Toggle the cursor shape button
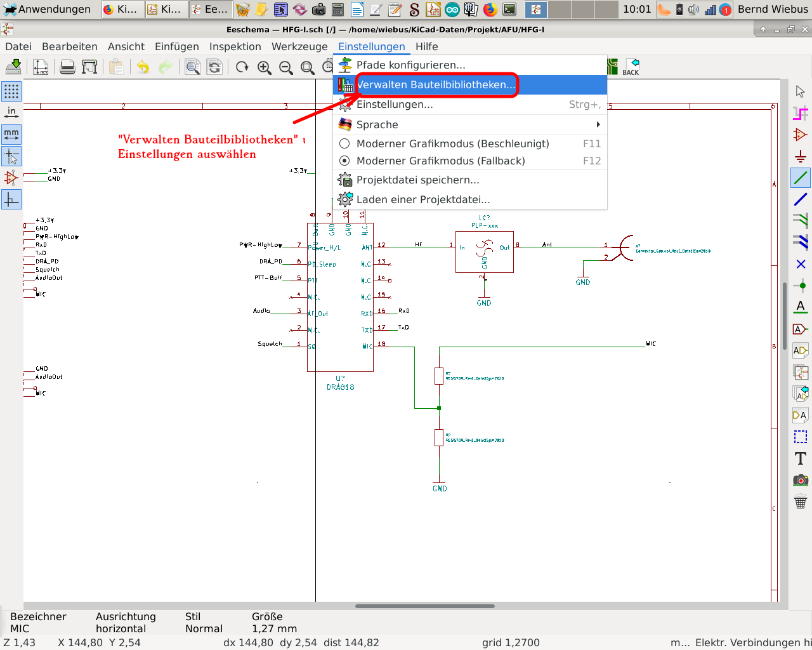The height and width of the screenshot is (650, 812). [x=11, y=156]
